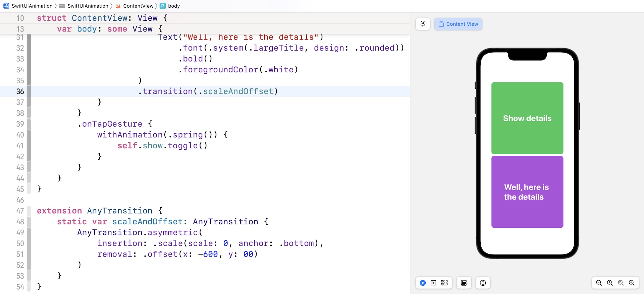Viewport: 644px width, 294px height.
Task: Zoom out the preview canvas
Action: click(x=599, y=283)
